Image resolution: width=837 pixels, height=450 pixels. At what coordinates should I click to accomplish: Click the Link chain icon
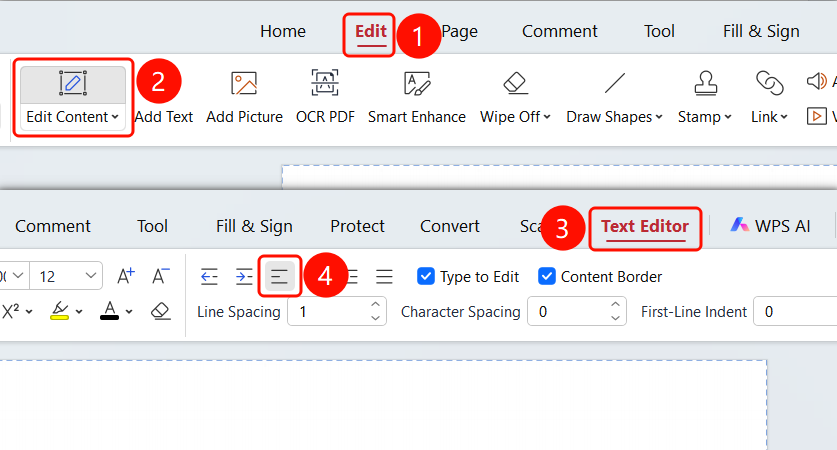(769, 83)
